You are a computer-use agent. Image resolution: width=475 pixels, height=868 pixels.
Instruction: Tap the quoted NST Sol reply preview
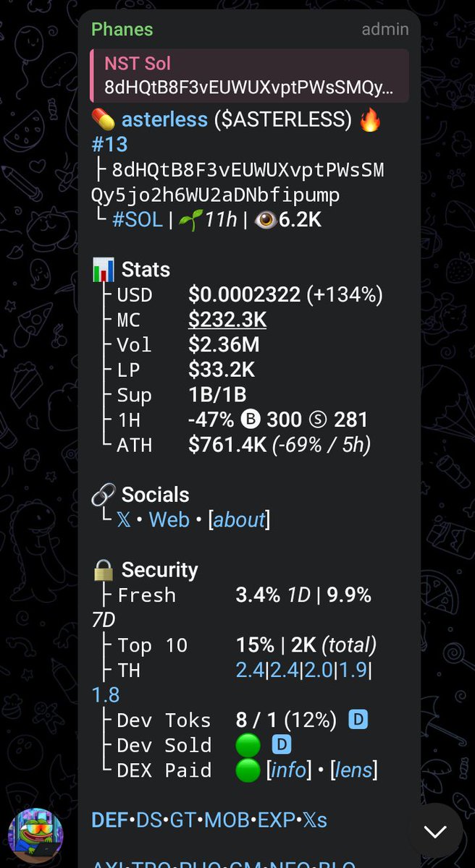click(x=249, y=75)
